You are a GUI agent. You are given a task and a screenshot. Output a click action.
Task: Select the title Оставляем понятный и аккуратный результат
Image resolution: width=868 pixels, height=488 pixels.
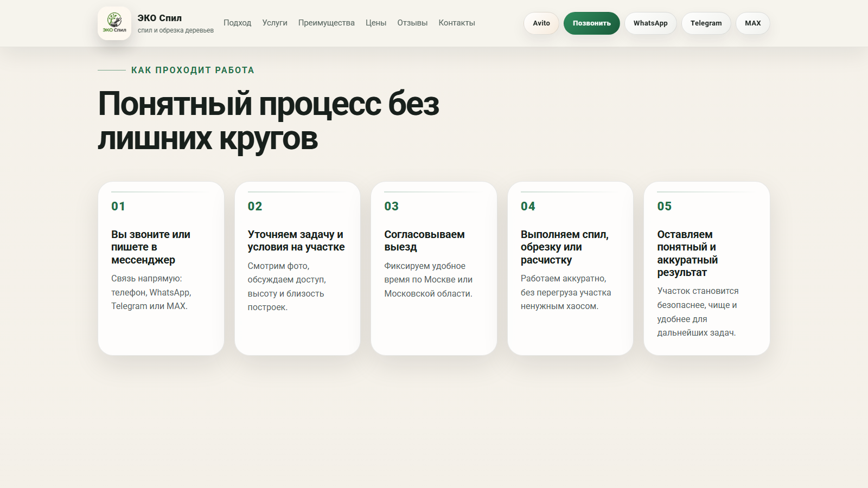tap(687, 253)
